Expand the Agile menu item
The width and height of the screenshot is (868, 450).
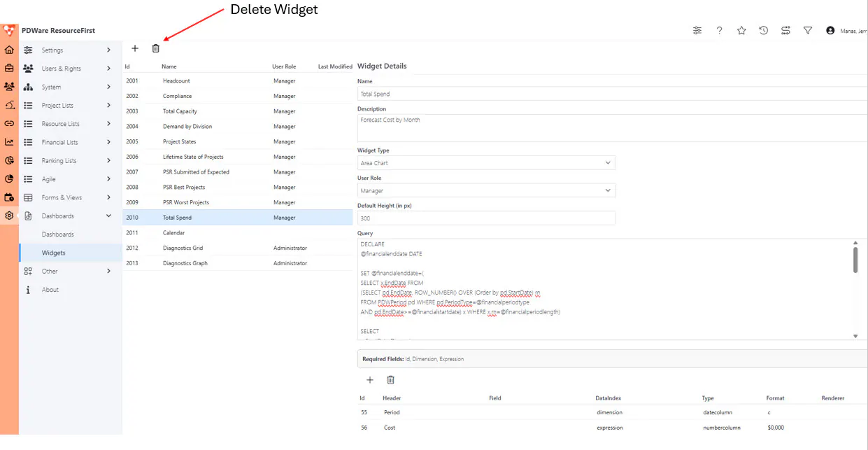pos(71,179)
